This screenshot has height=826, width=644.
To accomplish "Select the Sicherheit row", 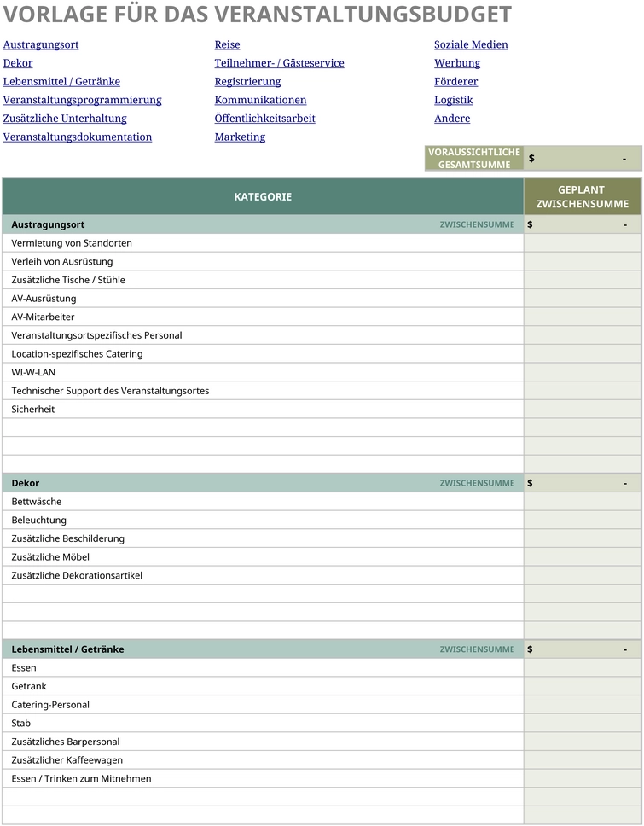I will (263, 409).
